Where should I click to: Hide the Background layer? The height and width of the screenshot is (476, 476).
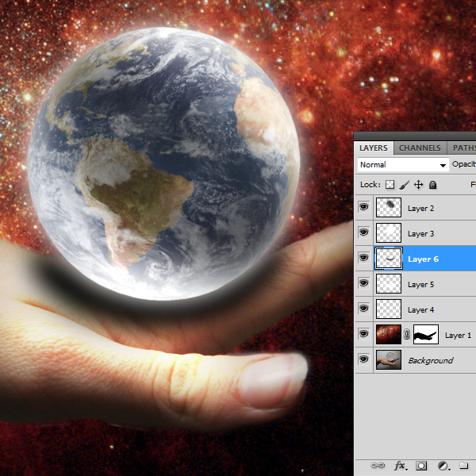tap(363, 359)
